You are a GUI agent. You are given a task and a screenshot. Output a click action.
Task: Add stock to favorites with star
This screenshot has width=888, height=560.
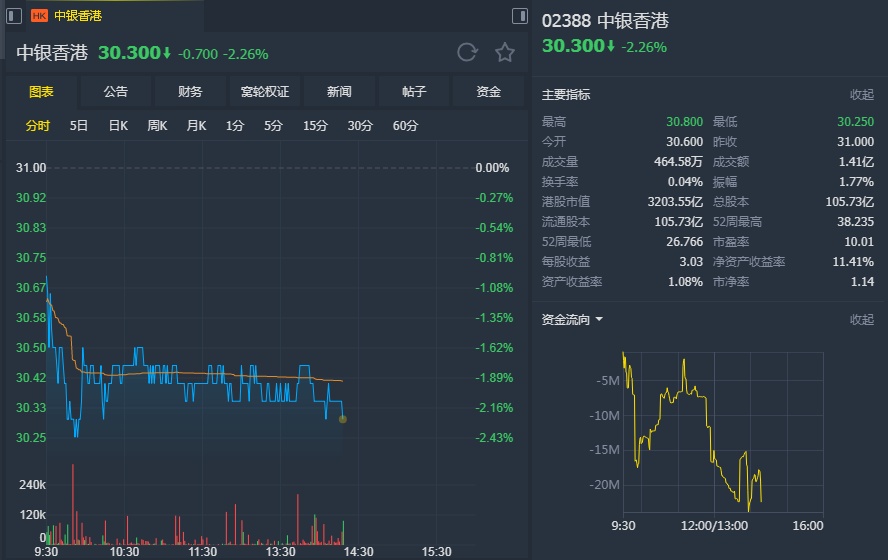coord(505,53)
